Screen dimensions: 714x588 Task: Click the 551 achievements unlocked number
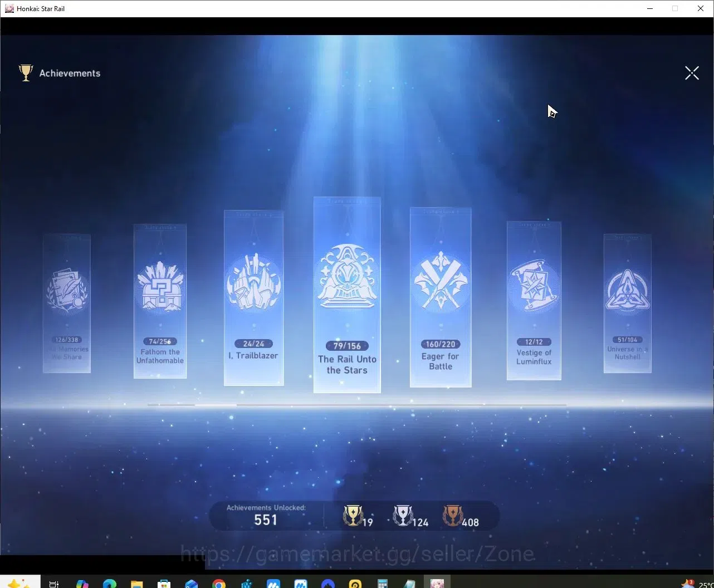(x=266, y=520)
